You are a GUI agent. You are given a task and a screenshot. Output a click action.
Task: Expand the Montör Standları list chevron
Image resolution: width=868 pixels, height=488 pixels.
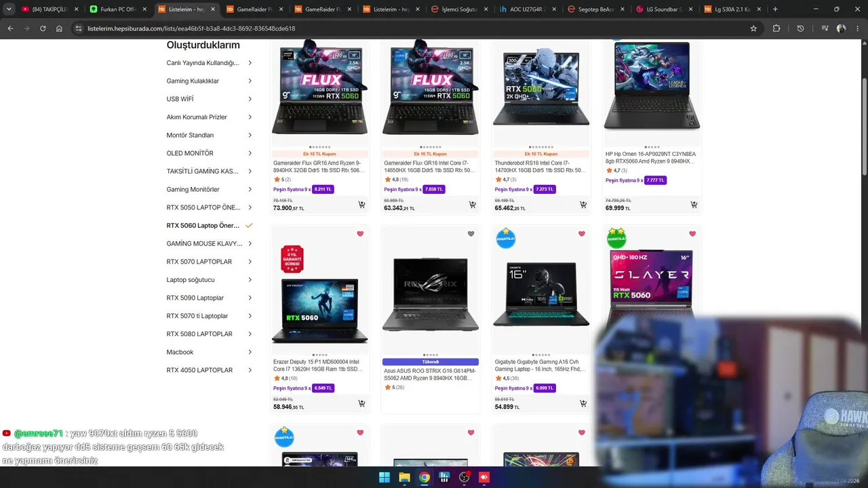click(x=250, y=135)
